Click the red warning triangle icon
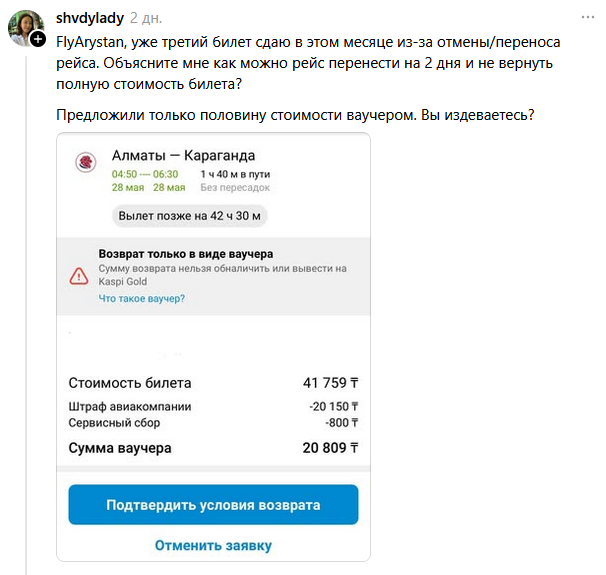The width and height of the screenshot is (606, 575). [x=79, y=276]
